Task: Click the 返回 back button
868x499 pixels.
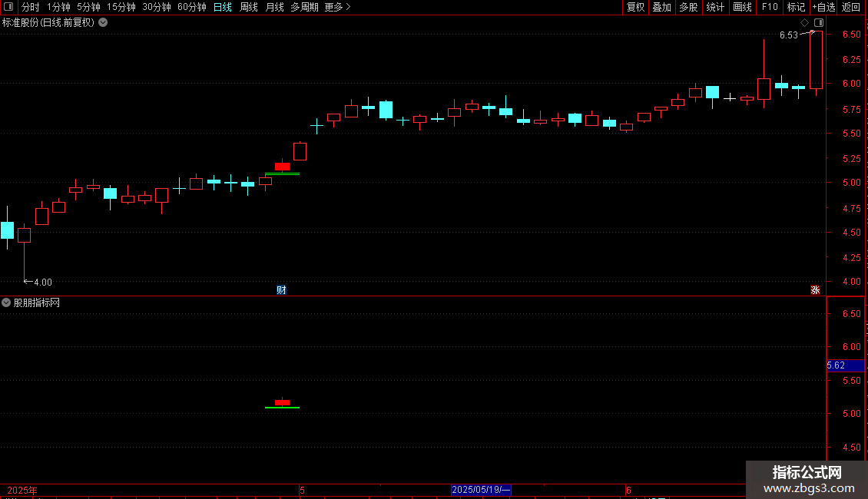Action: click(851, 7)
